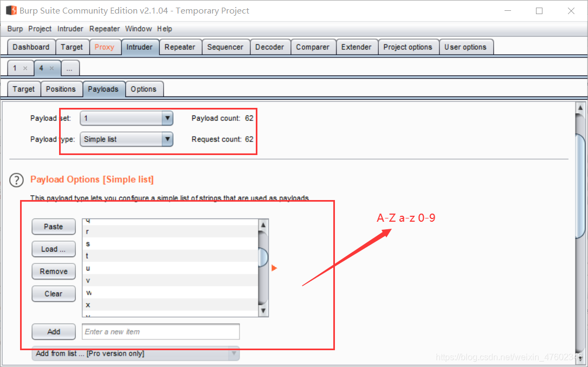Select the main Intruder tool tab

(x=139, y=47)
